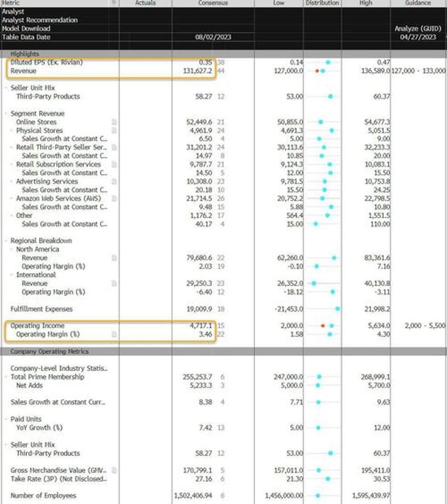Click the High column header
Viewport: 447px width, 504px height.
pyautogui.click(x=366, y=3)
